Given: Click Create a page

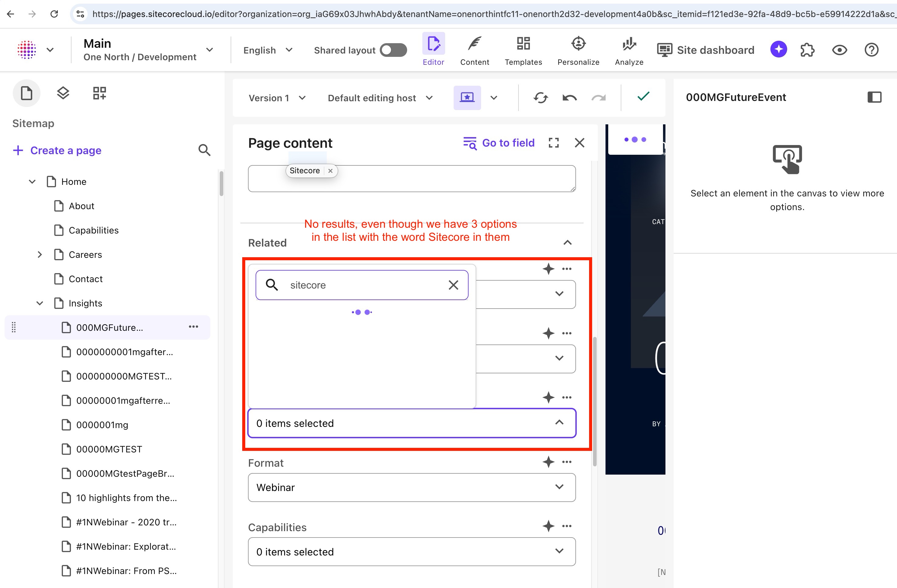Looking at the screenshot, I should [x=57, y=150].
